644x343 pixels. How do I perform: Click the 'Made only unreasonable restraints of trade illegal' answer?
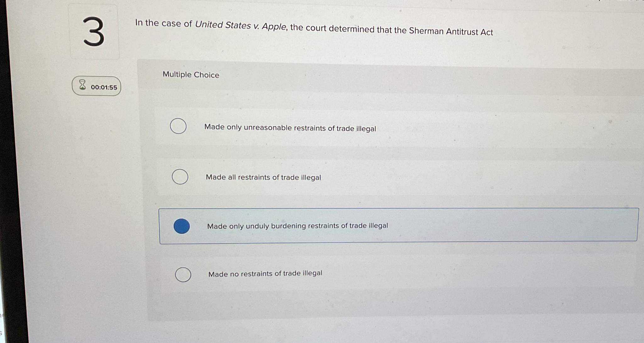tap(290, 128)
